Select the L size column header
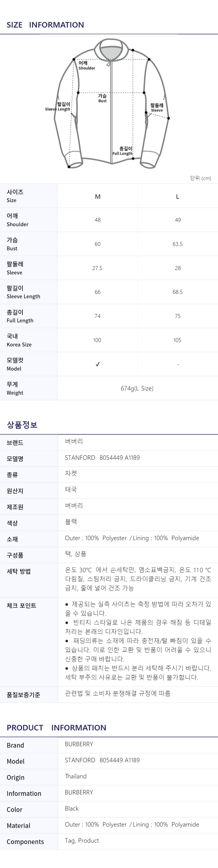 click(178, 196)
